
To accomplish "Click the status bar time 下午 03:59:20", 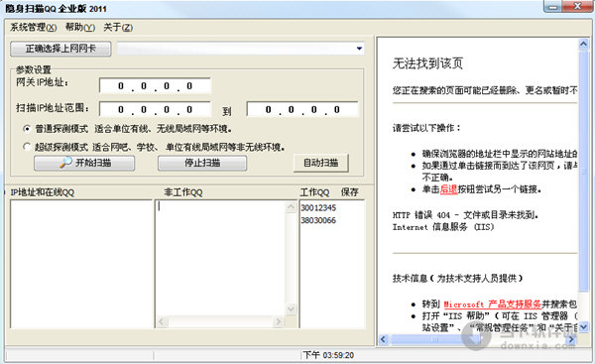I will coord(328,355).
